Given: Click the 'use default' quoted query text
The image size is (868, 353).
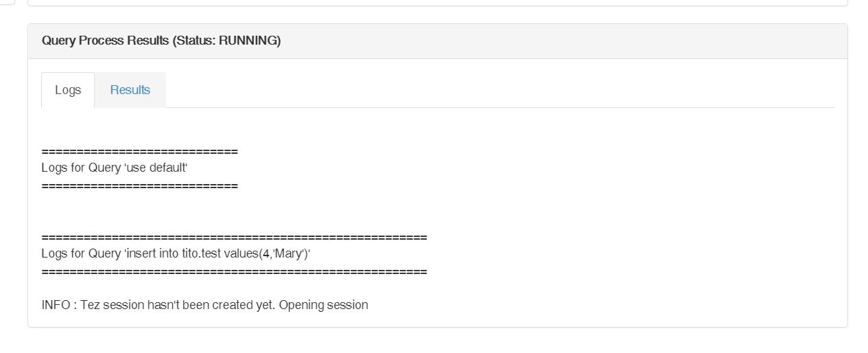Looking at the screenshot, I should point(156,168).
